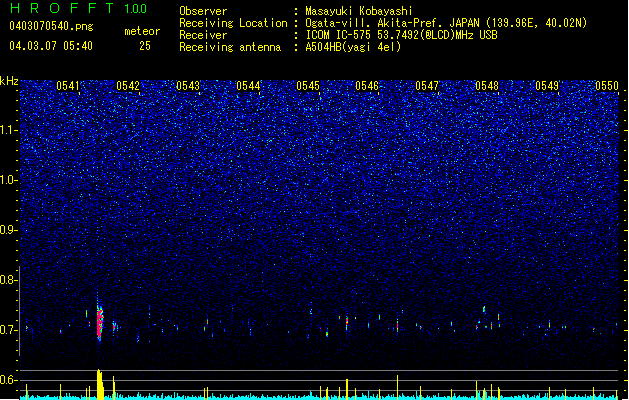Image resolution: width=629 pixels, height=400 pixels.
Task: Select the Ogata-vill. Akita-Pref. JAPAN location text
Action: pos(446,23)
